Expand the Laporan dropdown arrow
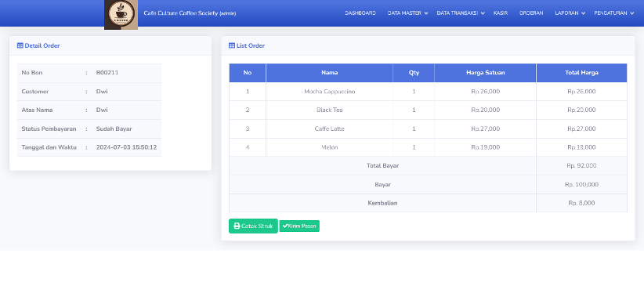Screen dimensions: 644x304 [583, 13]
